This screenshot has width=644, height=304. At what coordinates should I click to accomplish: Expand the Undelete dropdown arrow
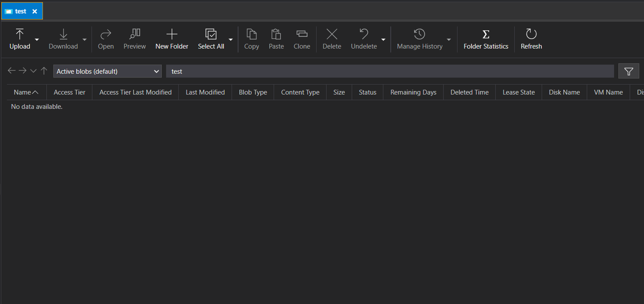coord(383,39)
